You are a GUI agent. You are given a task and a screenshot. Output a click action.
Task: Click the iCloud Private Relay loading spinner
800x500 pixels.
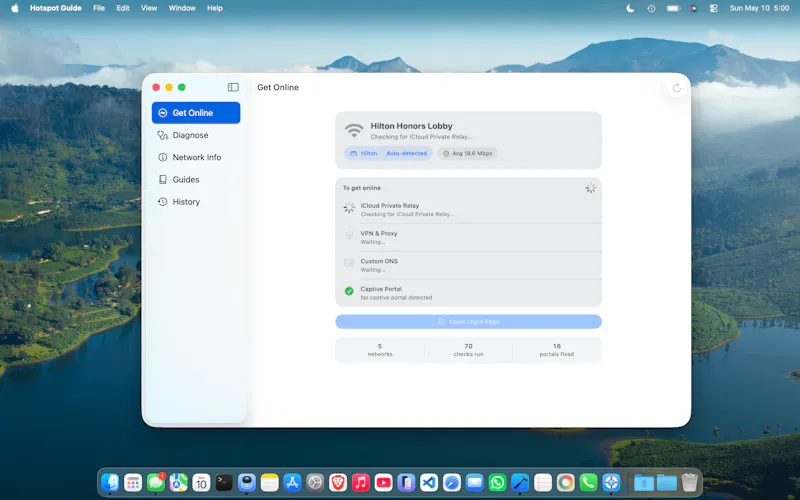pos(349,207)
